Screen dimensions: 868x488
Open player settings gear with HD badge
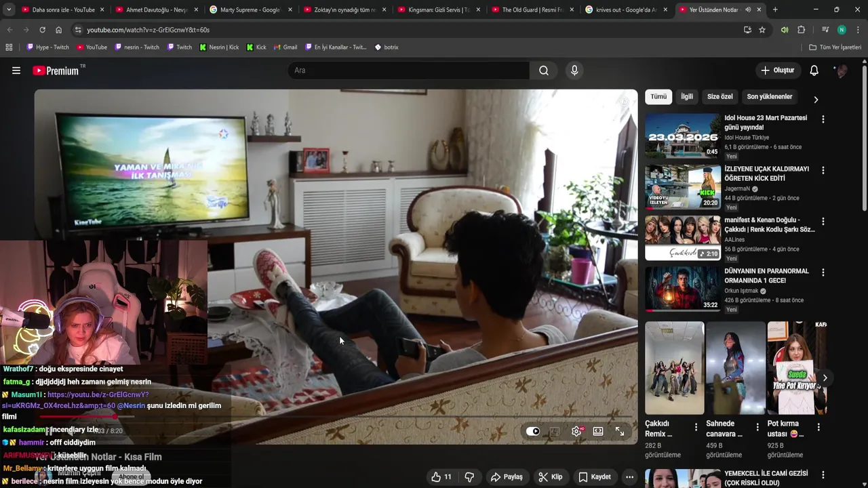tap(576, 431)
